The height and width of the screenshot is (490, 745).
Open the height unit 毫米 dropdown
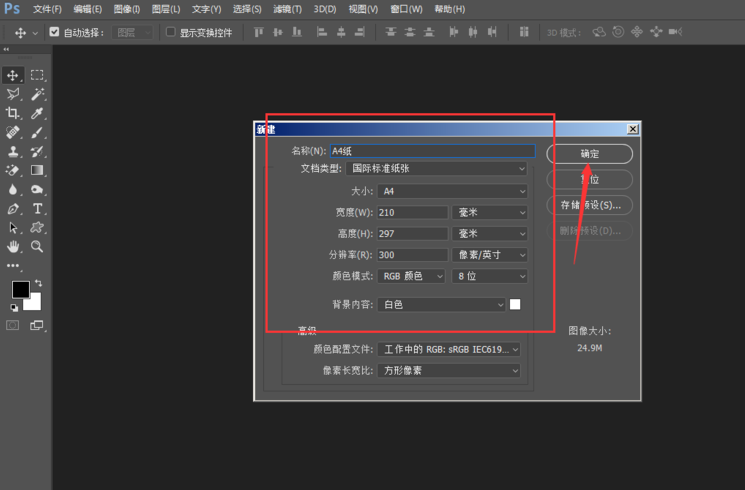click(x=490, y=234)
